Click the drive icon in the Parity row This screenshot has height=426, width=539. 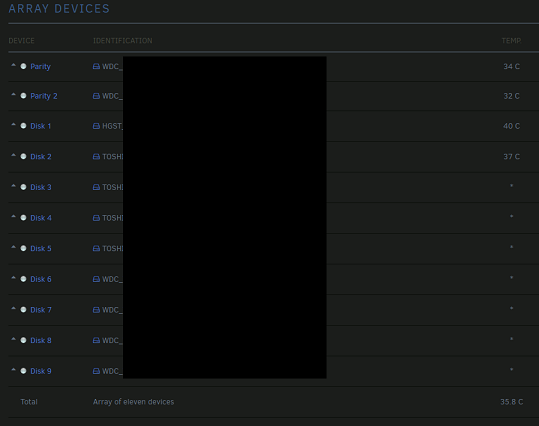click(x=96, y=66)
